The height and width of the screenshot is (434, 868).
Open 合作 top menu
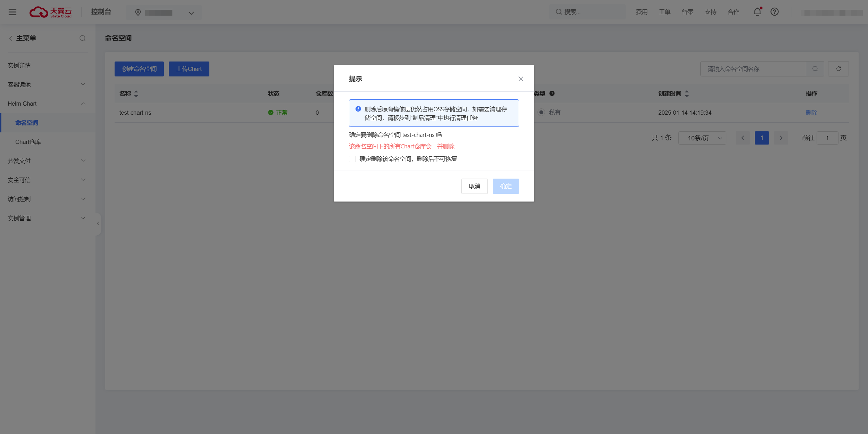pos(733,12)
